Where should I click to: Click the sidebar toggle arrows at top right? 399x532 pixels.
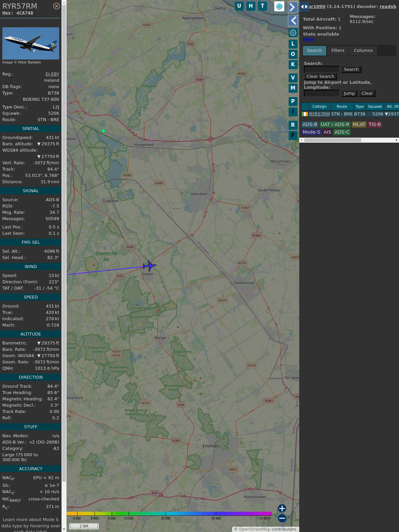tap(304, 7)
